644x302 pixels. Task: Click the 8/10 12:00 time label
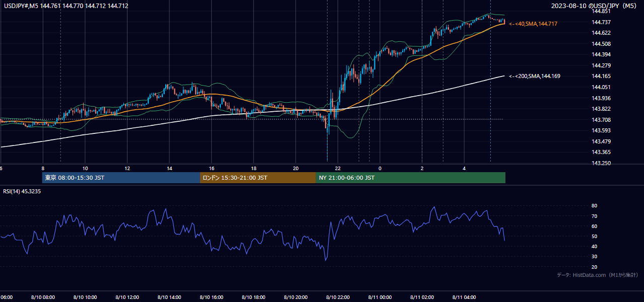tap(127, 297)
